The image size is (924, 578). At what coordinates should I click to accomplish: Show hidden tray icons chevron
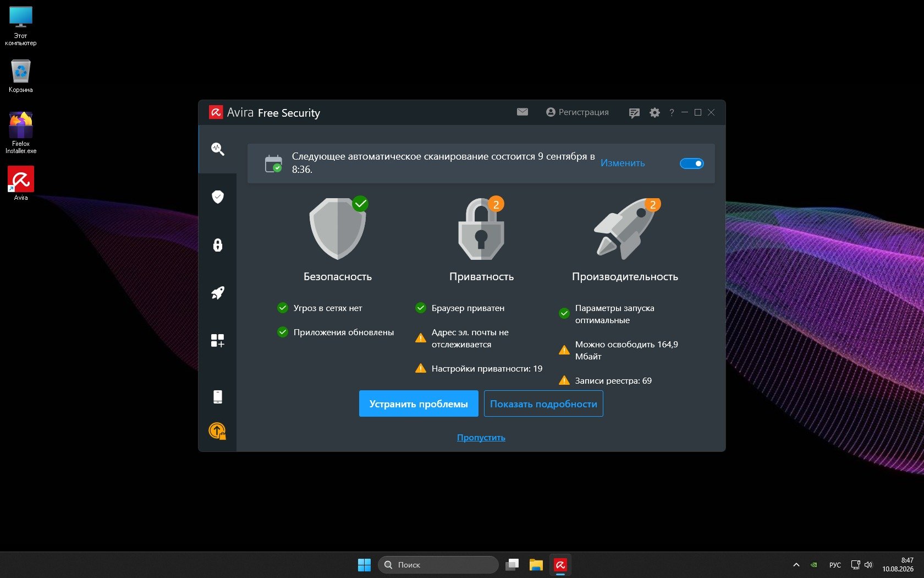click(796, 565)
